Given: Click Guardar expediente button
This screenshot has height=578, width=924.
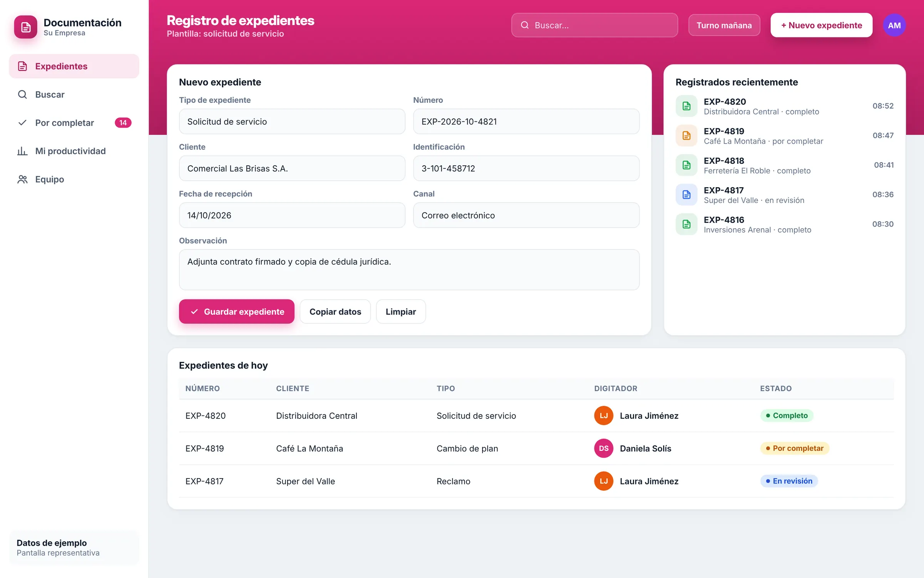Looking at the screenshot, I should click(x=236, y=311).
